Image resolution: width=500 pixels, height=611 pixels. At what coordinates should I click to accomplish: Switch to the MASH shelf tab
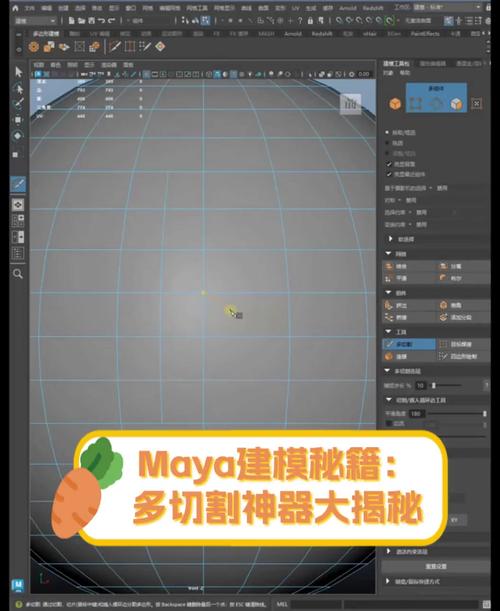(x=266, y=34)
